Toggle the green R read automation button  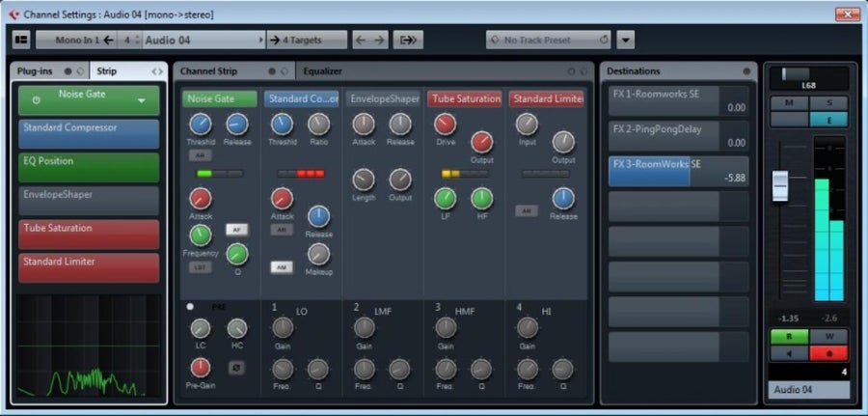click(x=789, y=336)
